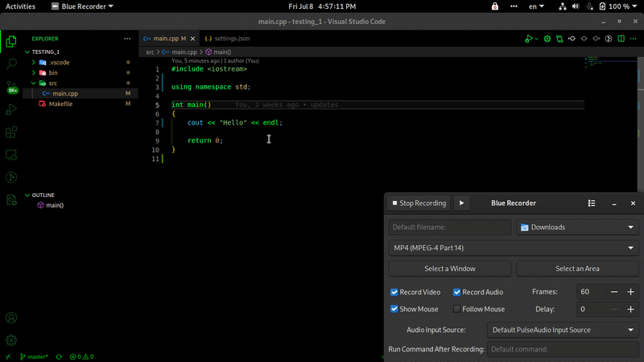The image size is (644, 362).
Task: Open the Search view in activity bar
Action: (x=11, y=64)
